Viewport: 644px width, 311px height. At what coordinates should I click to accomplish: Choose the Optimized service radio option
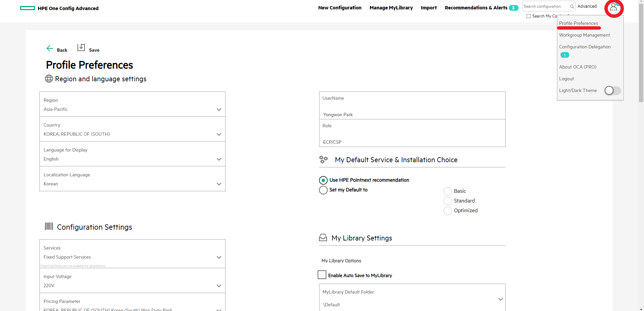click(448, 211)
